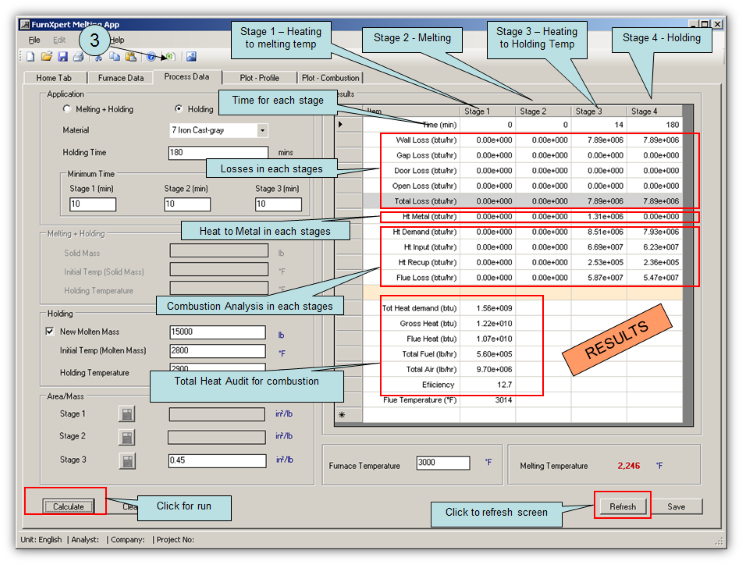Click the Melting Temperature value 2,246
The height and width of the screenshot is (565, 743).
(x=629, y=466)
